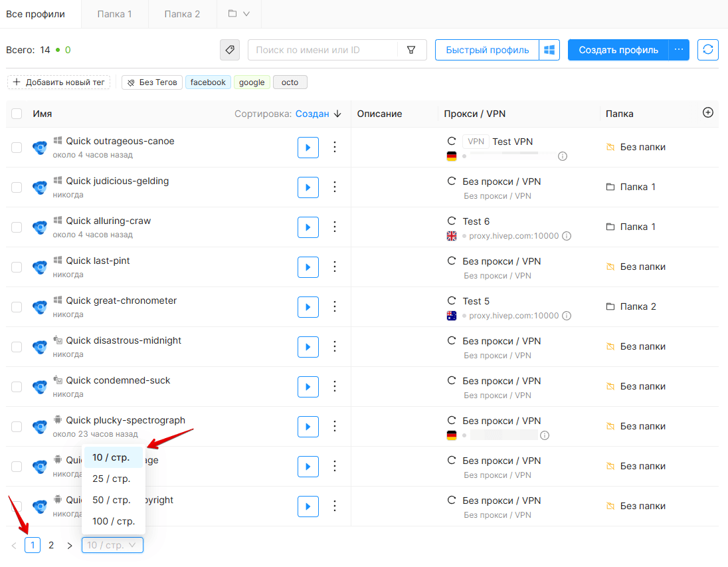Start profile Quick judicious-gelding
Image resolution: width=728 pixels, height=567 pixels.
308,187
